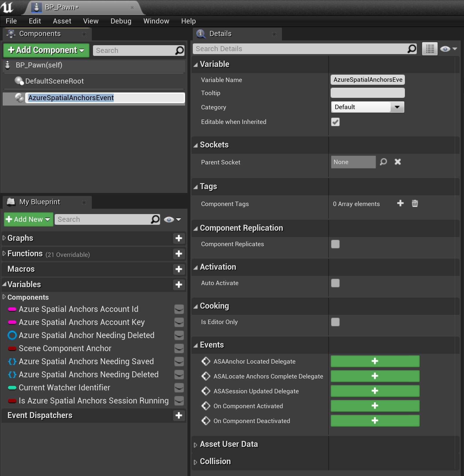The image size is (464, 476).
Task: Click the Search Details magnifier icon
Action: point(412,49)
